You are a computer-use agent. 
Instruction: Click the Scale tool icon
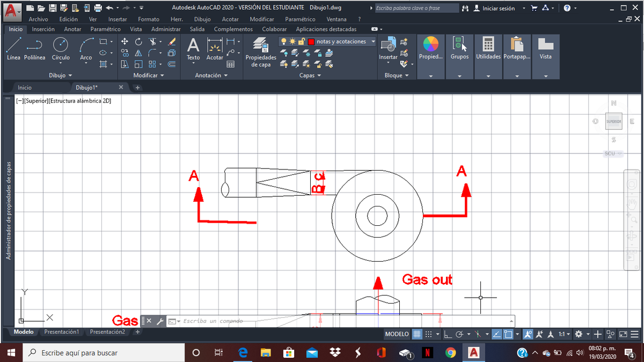[138, 64]
